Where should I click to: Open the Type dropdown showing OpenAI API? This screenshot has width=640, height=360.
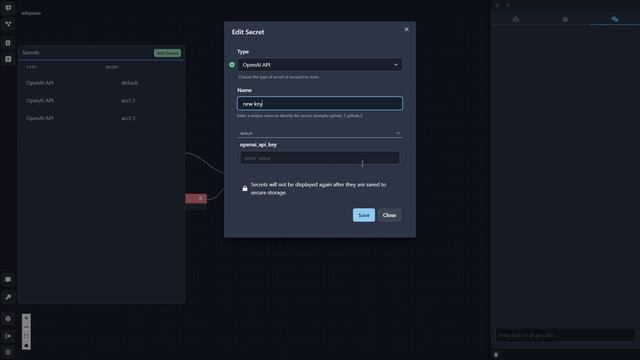coord(320,65)
